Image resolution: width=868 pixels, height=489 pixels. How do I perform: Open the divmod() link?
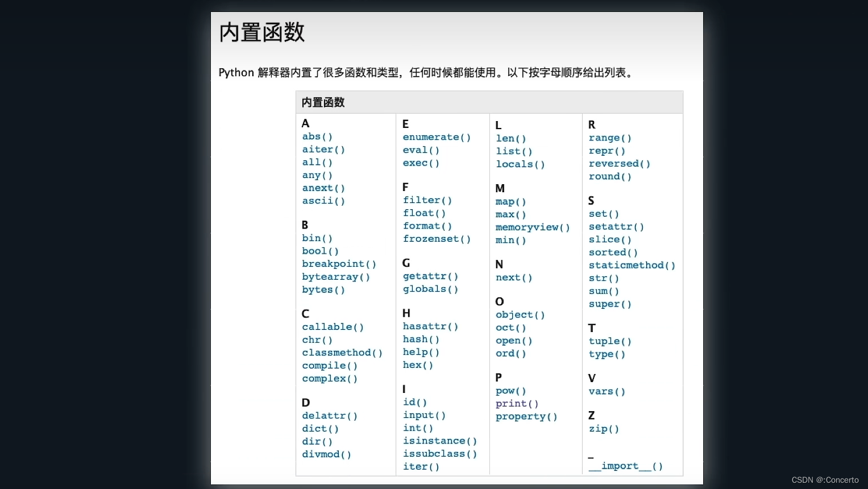327,454
